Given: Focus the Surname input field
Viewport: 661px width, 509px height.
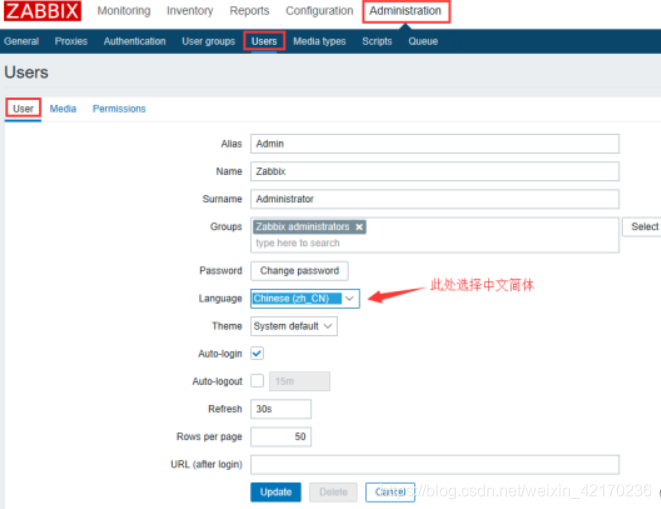Looking at the screenshot, I should pos(435,199).
